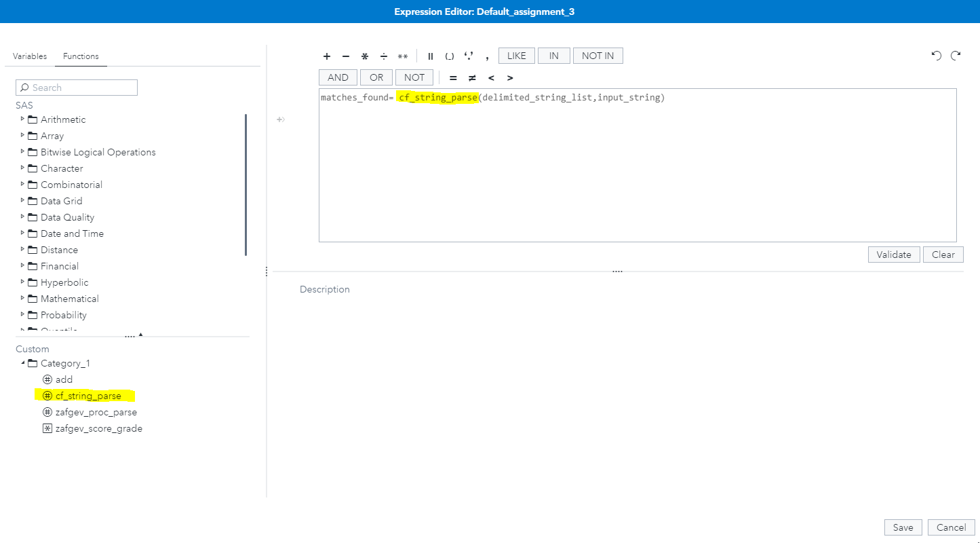980x543 pixels.
Task: Insert the concatenation || operator
Action: coord(430,56)
